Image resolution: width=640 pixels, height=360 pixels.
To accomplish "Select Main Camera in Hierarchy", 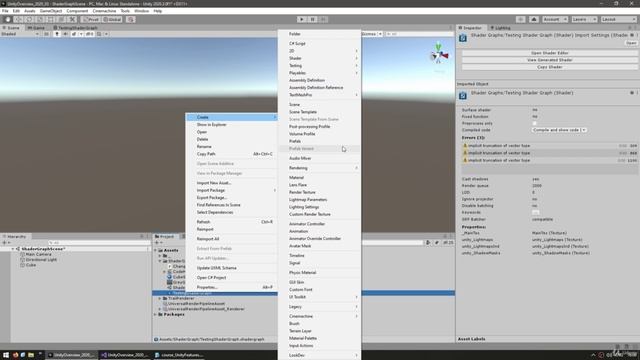I will pos(38,254).
